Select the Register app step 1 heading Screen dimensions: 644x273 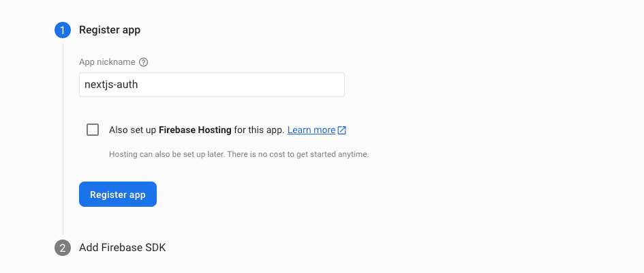[110, 30]
